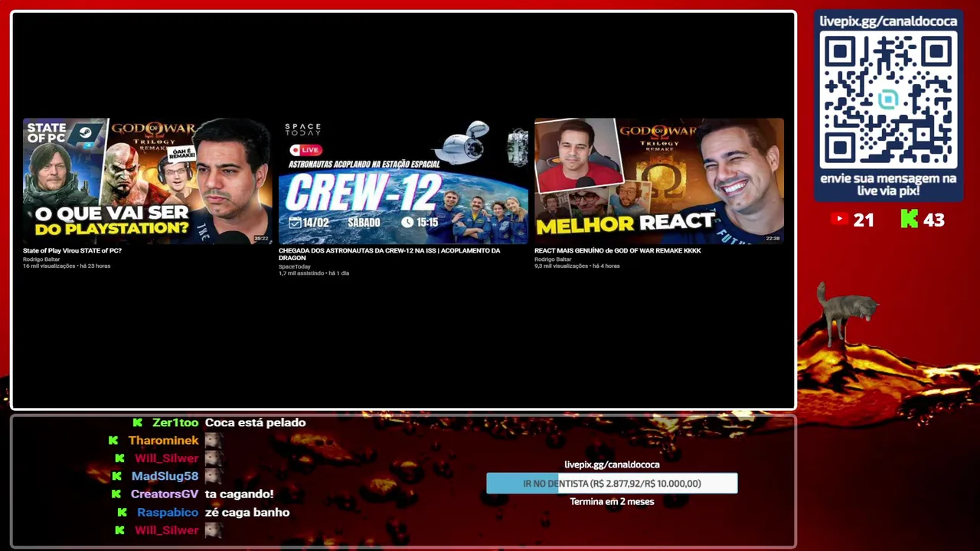Viewport: 980px width, 551px height.
Task: Click the livepix.gg/canaldococa text above QR code
Action: pos(888,21)
